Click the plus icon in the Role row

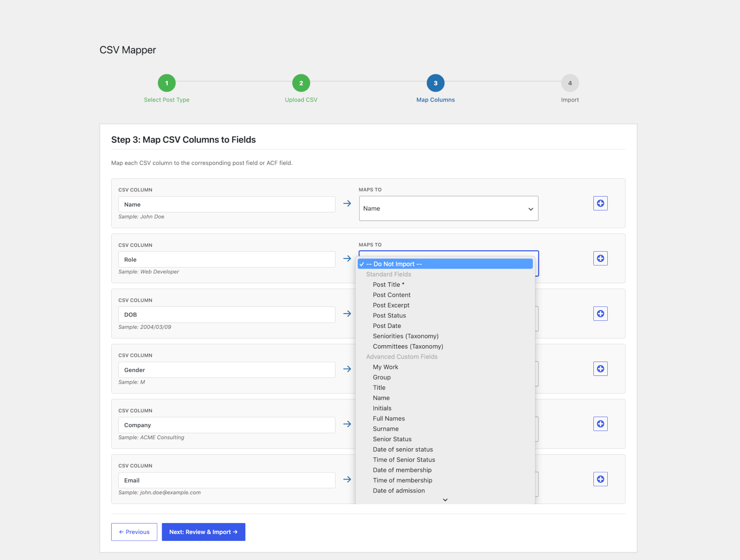click(x=601, y=258)
